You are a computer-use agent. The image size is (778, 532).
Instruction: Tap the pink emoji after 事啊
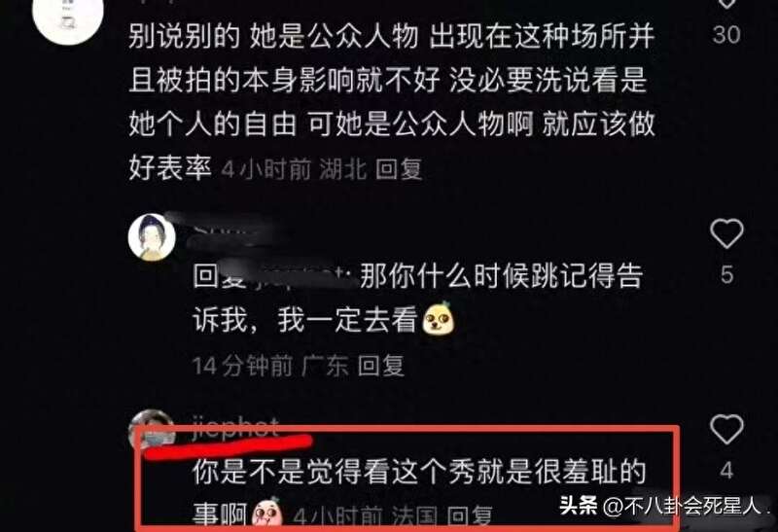(x=267, y=514)
